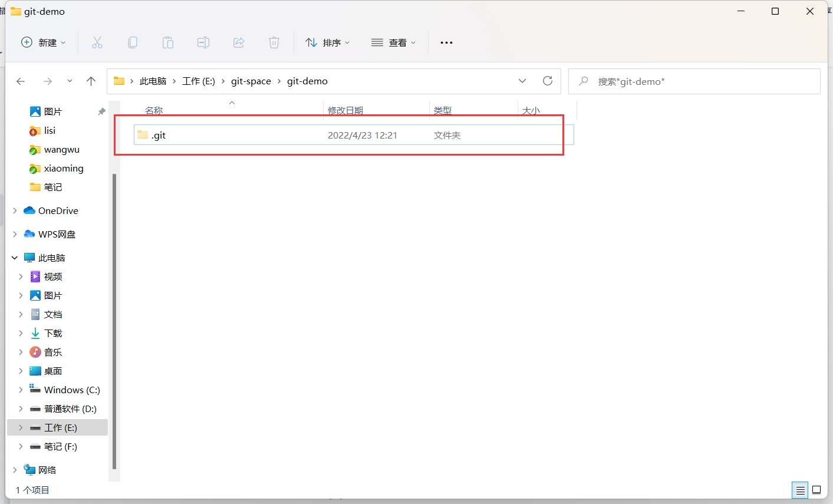Open the wangwu folder in sidebar
The image size is (833, 504).
61,149
